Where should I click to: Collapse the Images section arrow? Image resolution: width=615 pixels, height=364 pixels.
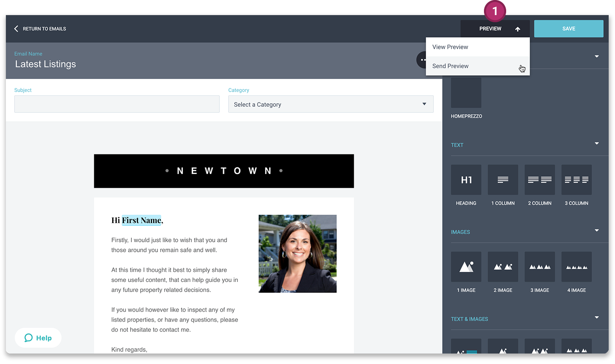pos(597,231)
